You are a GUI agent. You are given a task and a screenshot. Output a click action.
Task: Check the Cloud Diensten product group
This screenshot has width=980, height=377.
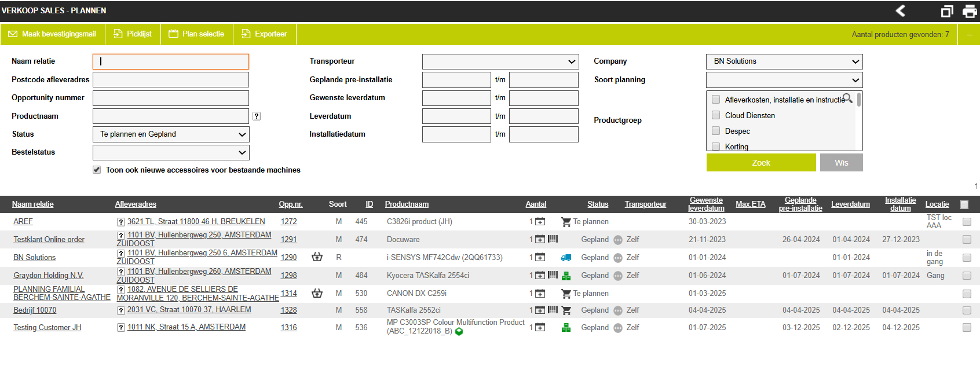click(x=716, y=115)
